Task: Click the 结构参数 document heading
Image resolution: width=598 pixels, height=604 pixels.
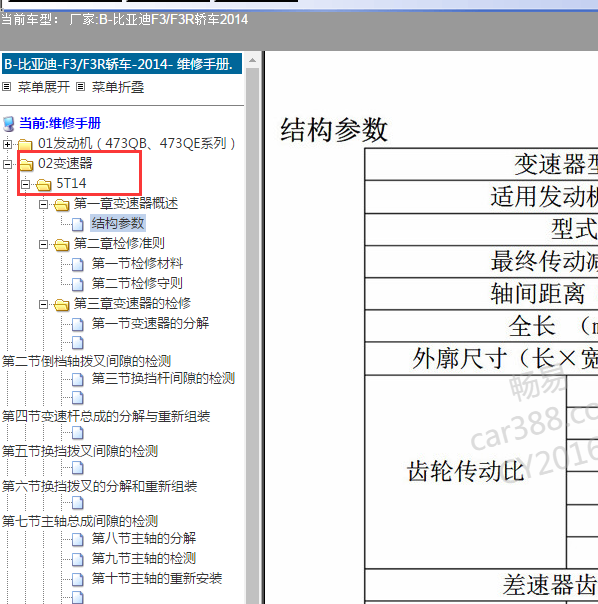Action: pos(334,130)
